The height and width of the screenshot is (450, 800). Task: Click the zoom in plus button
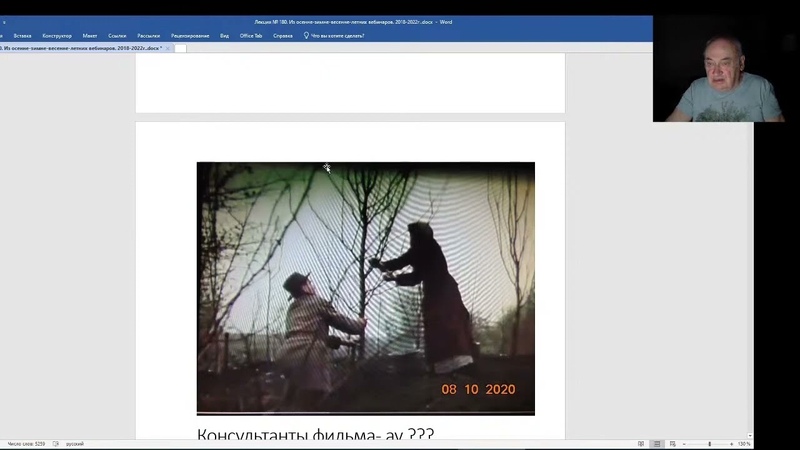pos(732,444)
